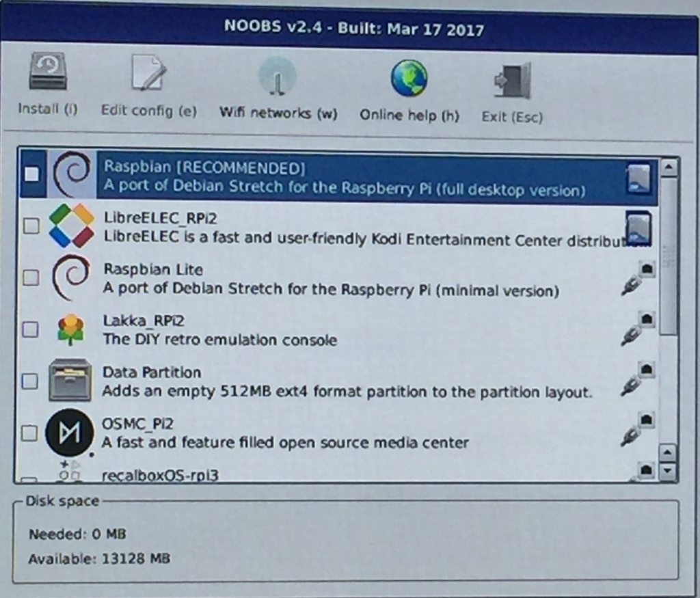Check the LibreELEC_RPi2 checkbox
The height and width of the screenshot is (598, 700).
(31, 226)
